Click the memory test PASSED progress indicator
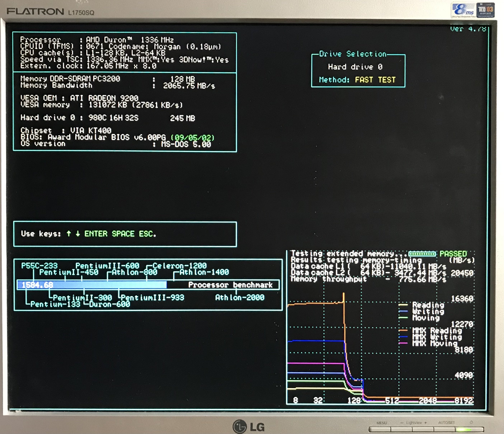 tap(422, 254)
